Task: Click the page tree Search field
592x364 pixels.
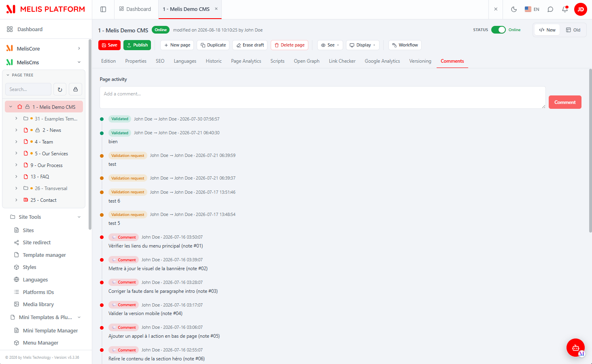Action: click(x=28, y=89)
